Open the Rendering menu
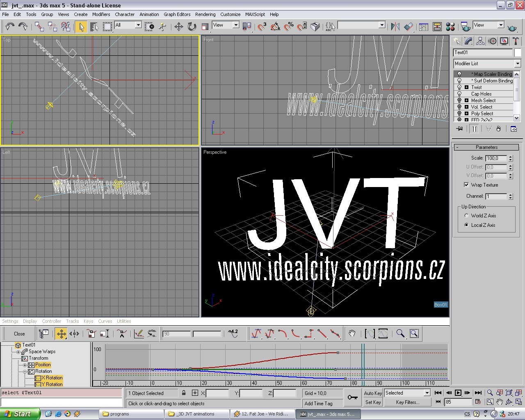This screenshot has width=525, height=420. 205,14
